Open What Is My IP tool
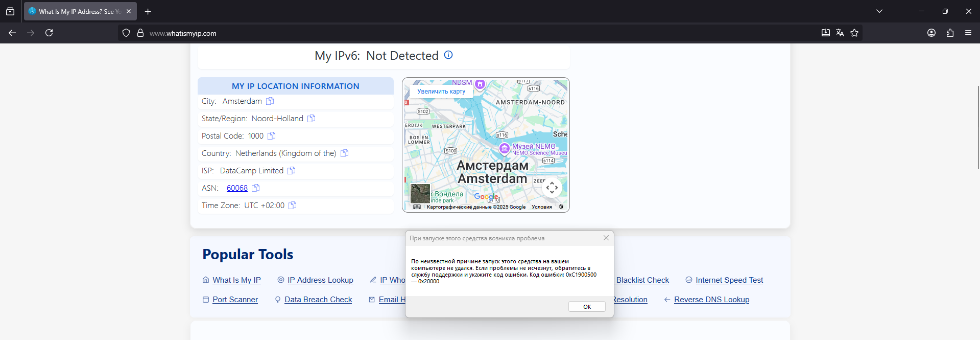 (236, 280)
